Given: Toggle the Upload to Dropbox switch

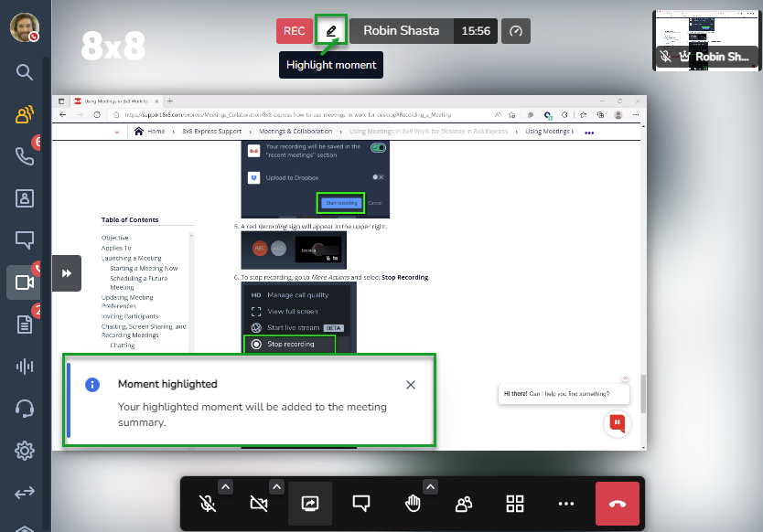Looking at the screenshot, I should pyautogui.click(x=378, y=177).
